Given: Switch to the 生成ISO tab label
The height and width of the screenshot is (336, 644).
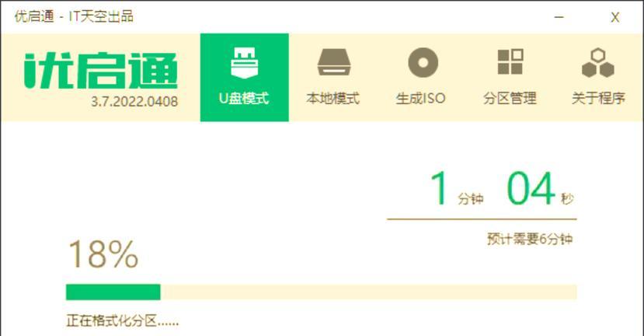Looking at the screenshot, I should (x=420, y=98).
